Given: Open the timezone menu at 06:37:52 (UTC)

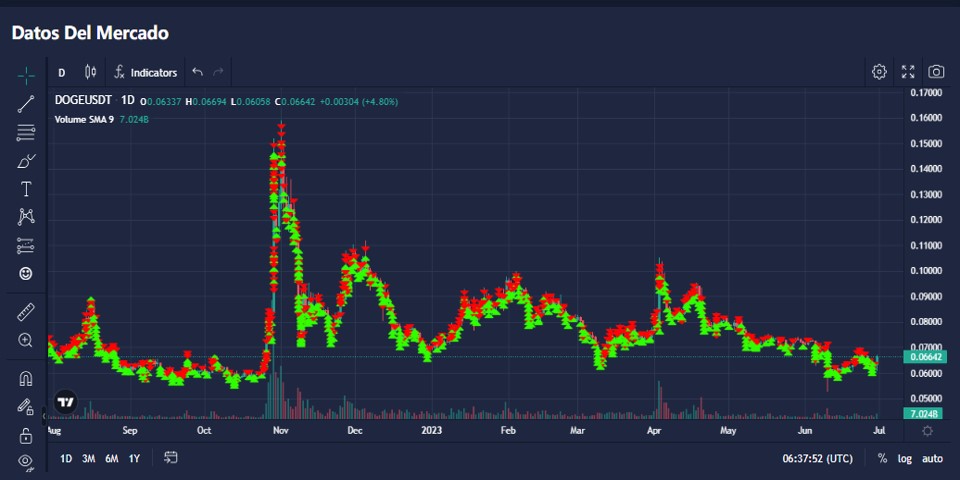Looking at the screenshot, I should click(x=817, y=458).
